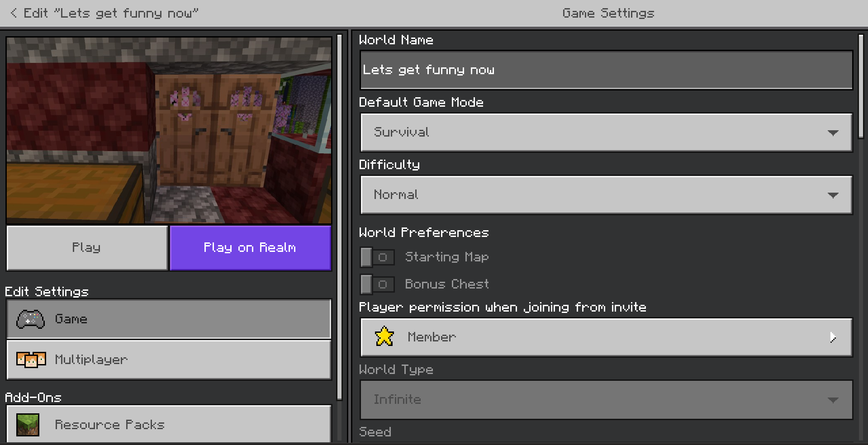Click the Multiplayer faces icon
This screenshot has height=445, width=868.
[x=31, y=360]
